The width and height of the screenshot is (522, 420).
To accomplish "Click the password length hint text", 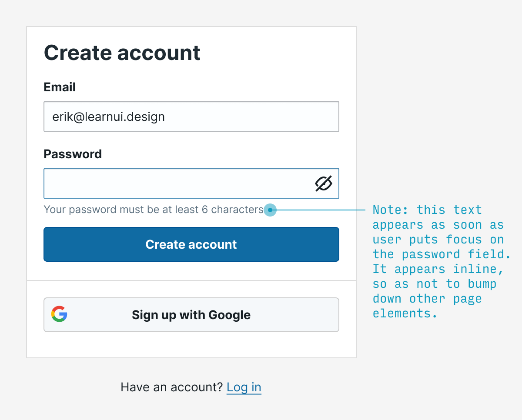I will tap(154, 210).
